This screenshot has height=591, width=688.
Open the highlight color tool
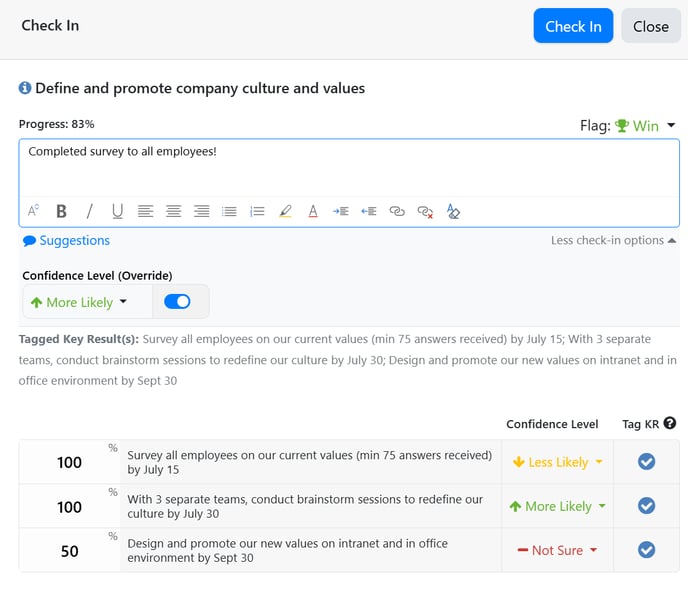tap(285, 211)
